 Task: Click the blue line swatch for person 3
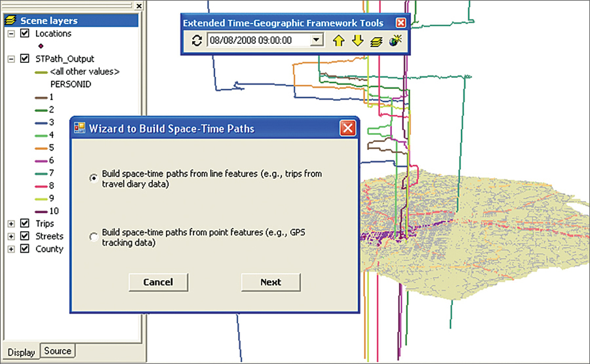pos(41,123)
